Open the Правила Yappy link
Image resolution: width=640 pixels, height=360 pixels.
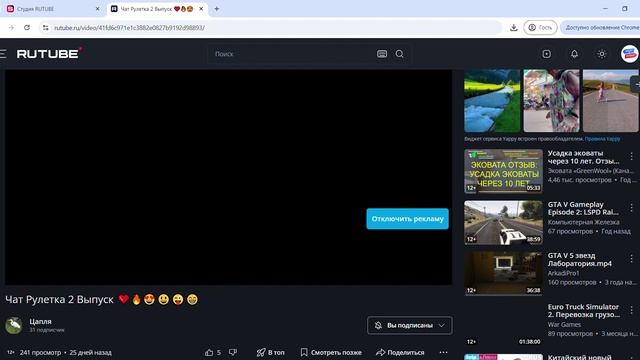pyautogui.click(x=602, y=139)
